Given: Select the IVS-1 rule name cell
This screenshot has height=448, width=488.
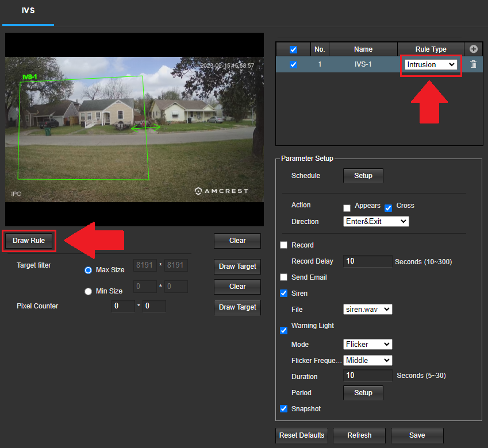Looking at the screenshot, I should coord(363,64).
